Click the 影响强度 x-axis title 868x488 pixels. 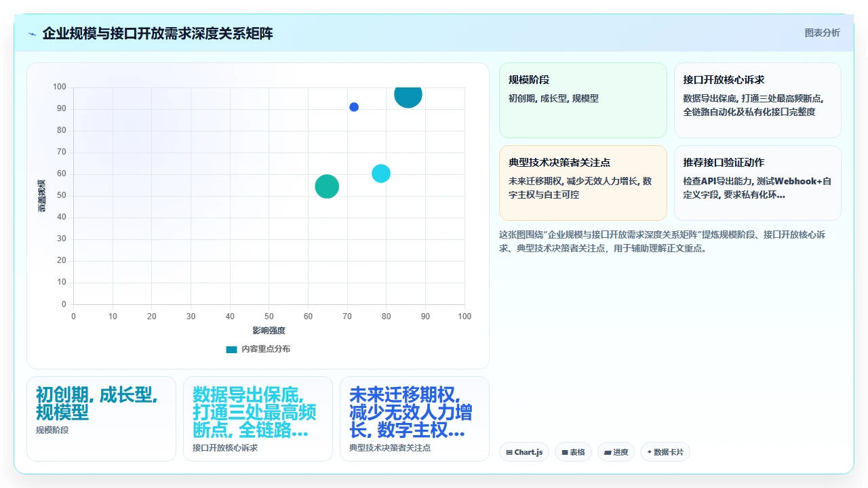pyautogui.click(x=269, y=330)
